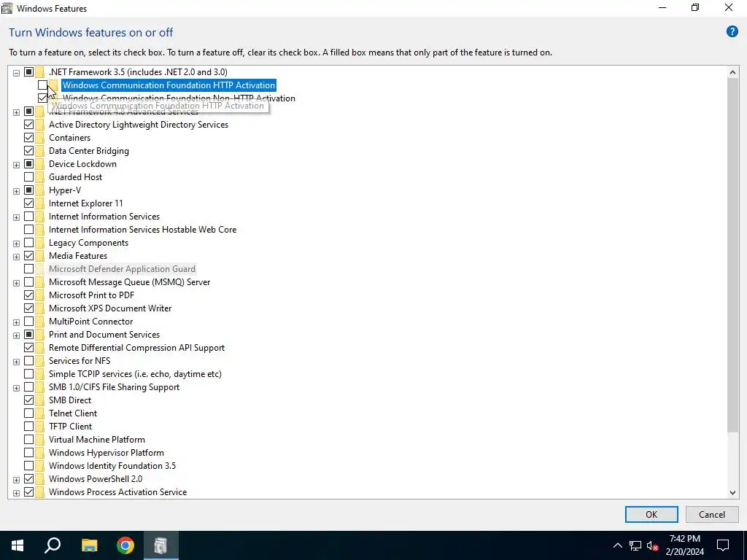747x560 pixels.
Task: Expand the Hyper-V node
Action: point(16,191)
